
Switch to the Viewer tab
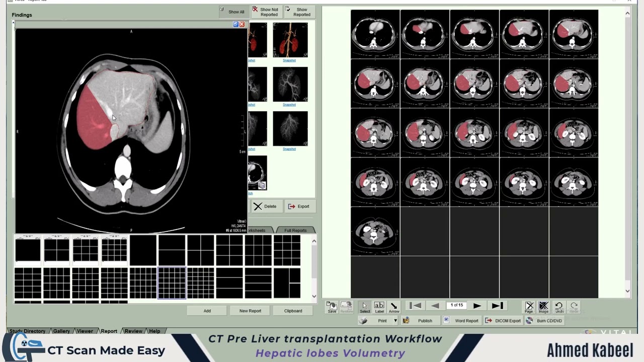point(85,331)
